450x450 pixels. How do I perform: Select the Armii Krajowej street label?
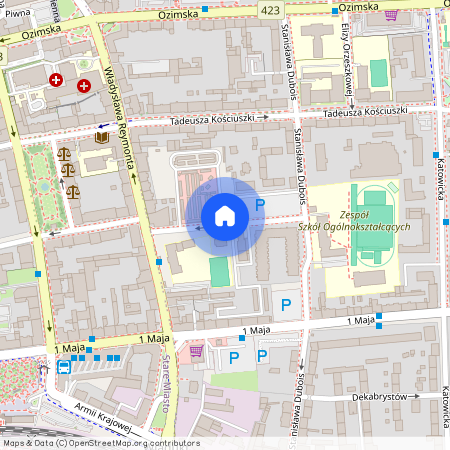[x=103, y=417]
